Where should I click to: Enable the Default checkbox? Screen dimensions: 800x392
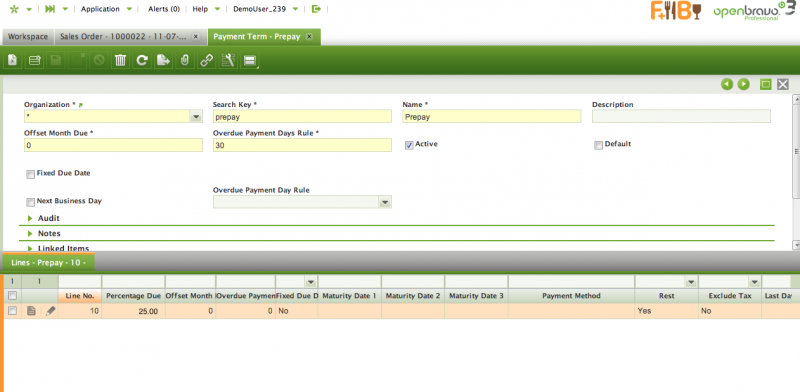tap(598, 145)
